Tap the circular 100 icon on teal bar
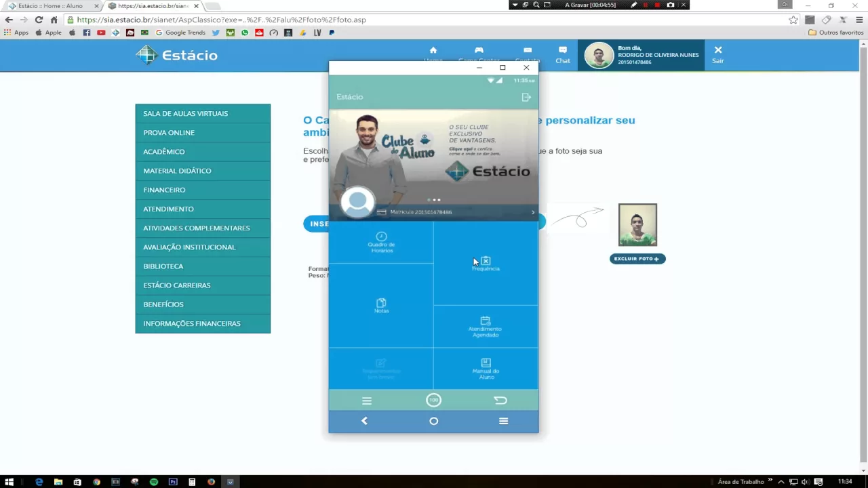The width and height of the screenshot is (868, 488). 433,400
